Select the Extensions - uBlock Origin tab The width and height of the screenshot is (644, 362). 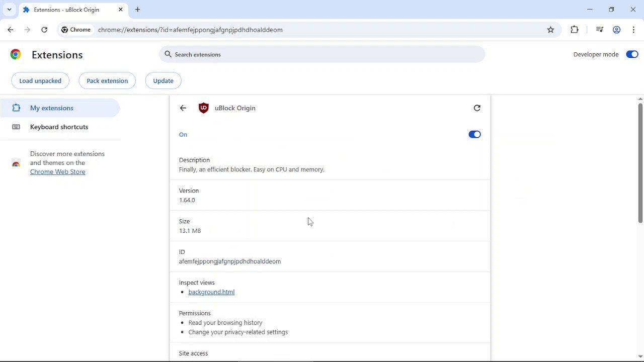click(x=73, y=10)
